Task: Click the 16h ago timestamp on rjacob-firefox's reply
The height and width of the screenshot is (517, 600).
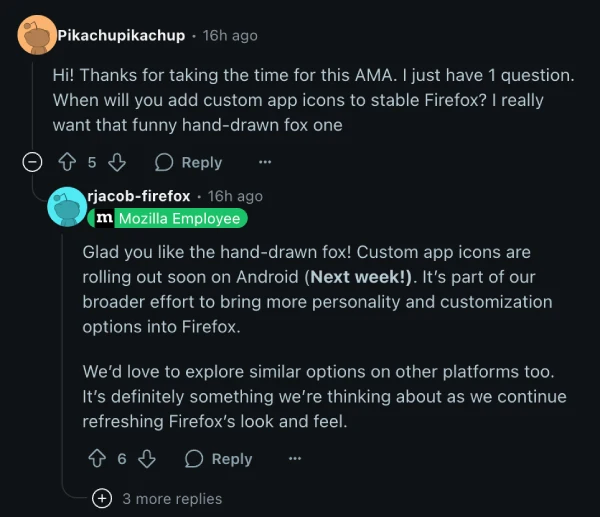Action: [x=235, y=196]
